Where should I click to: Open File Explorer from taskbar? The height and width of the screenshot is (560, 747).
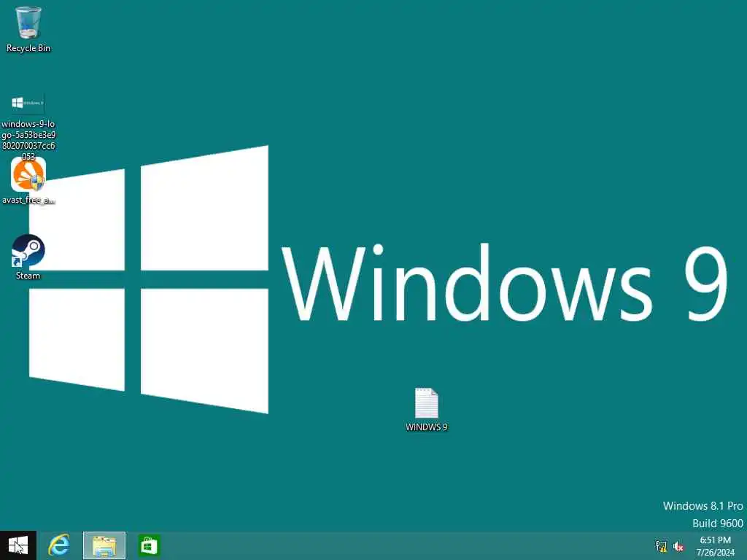[x=104, y=545]
